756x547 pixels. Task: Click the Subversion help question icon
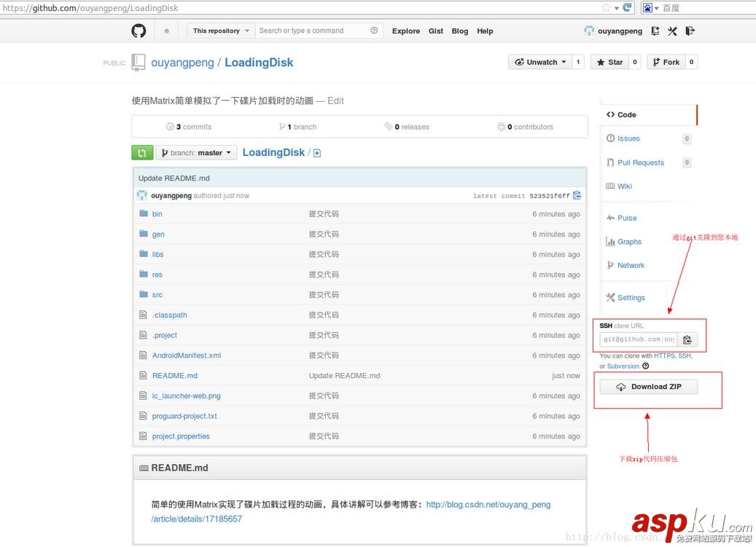(x=646, y=366)
